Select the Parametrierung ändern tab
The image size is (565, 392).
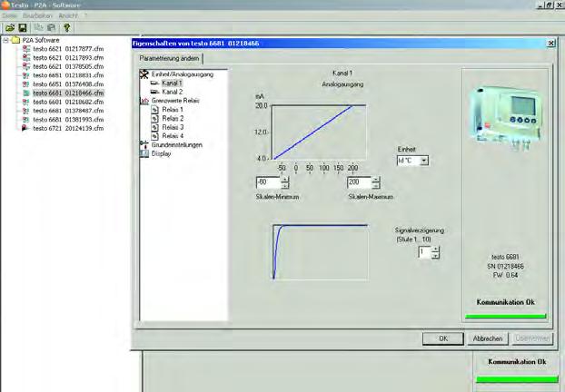[x=169, y=58]
